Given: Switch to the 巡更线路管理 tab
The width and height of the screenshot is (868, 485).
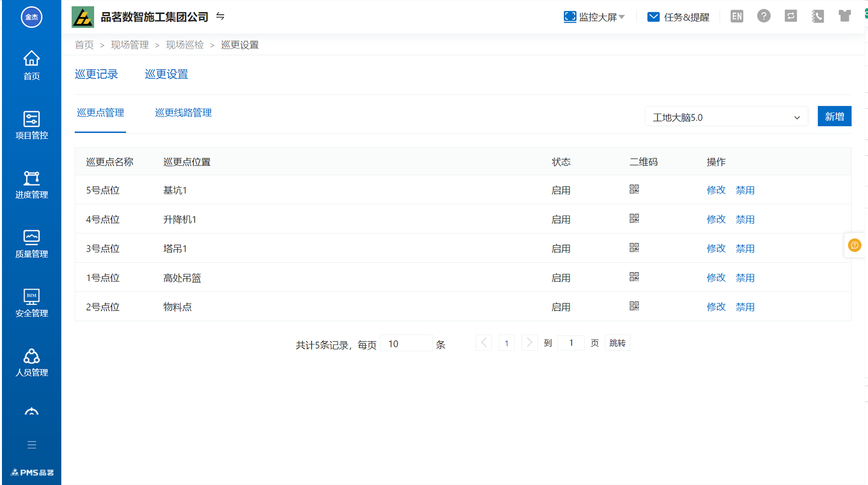Looking at the screenshot, I should [183, 113].
